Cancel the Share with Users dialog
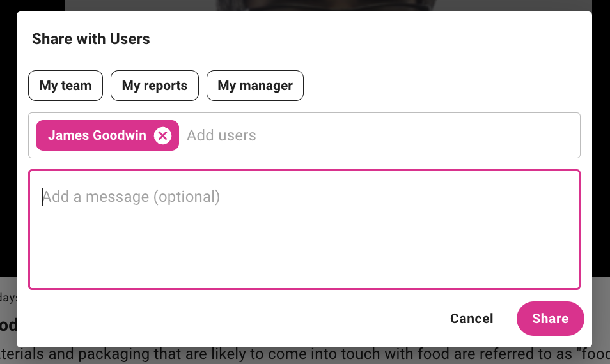Screen dimensions: 610x364 coord(471,319)
